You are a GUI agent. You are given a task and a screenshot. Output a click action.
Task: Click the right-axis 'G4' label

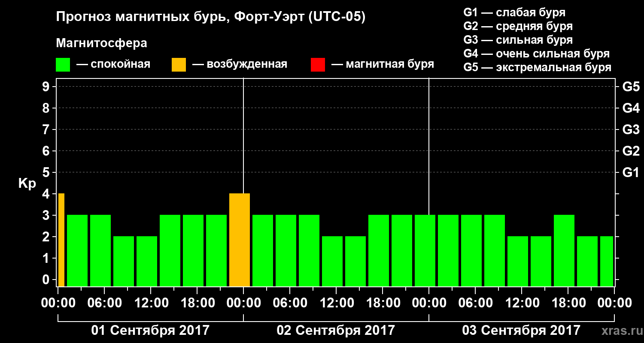coord(631,108)
